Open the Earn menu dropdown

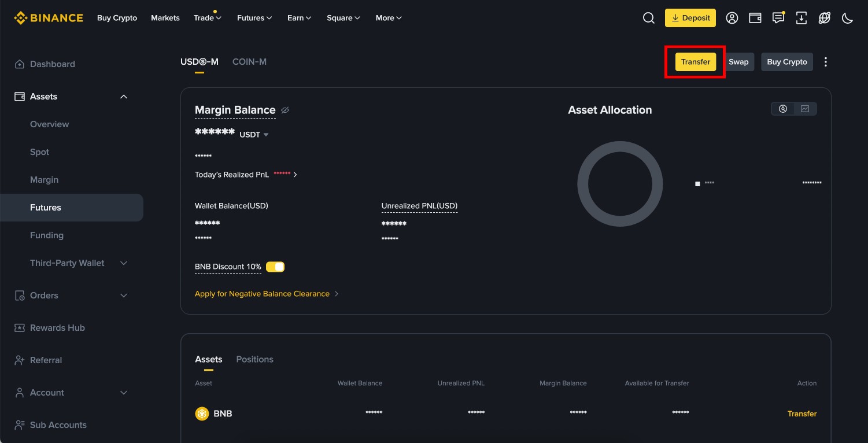300,18
